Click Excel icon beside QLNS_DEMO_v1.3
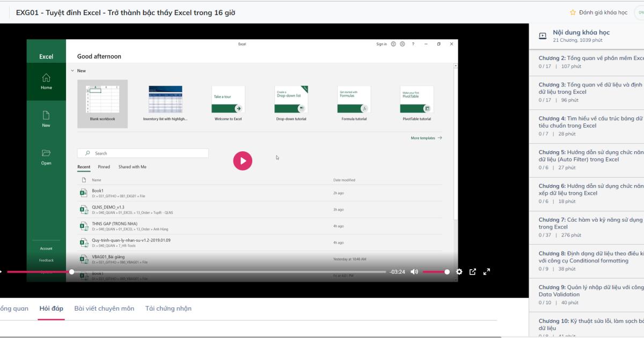This screenshot has height=338, width=644. 84,210
